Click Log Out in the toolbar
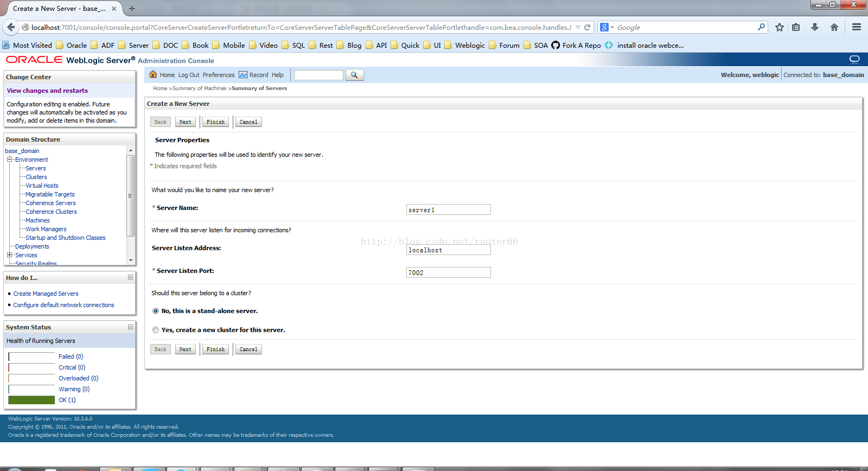 tap(189, 75)
